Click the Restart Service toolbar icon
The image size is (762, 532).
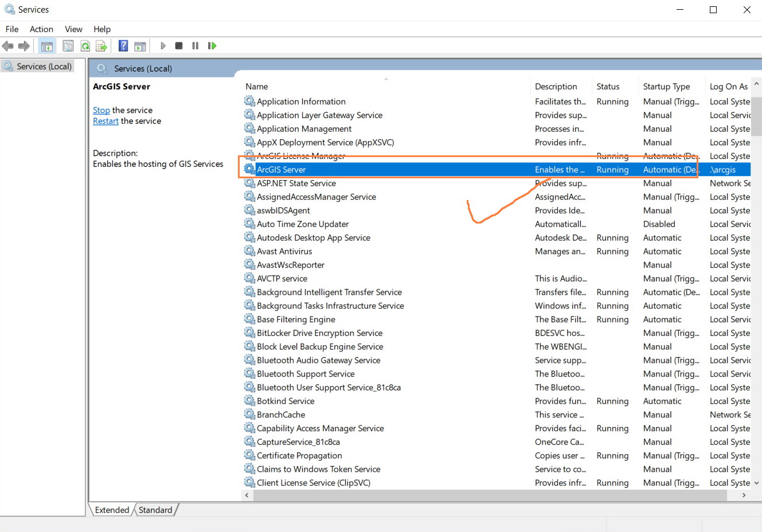pos(212,46)
